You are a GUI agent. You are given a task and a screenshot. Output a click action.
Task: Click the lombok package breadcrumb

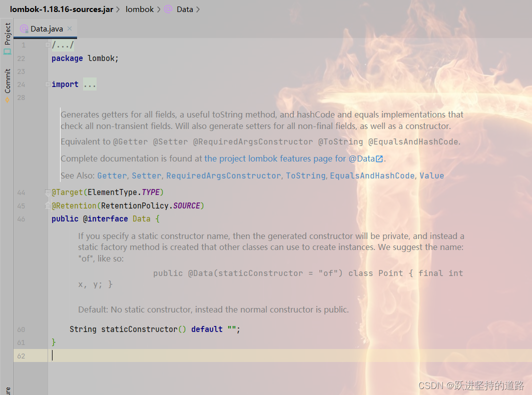[x=140, y=9]
